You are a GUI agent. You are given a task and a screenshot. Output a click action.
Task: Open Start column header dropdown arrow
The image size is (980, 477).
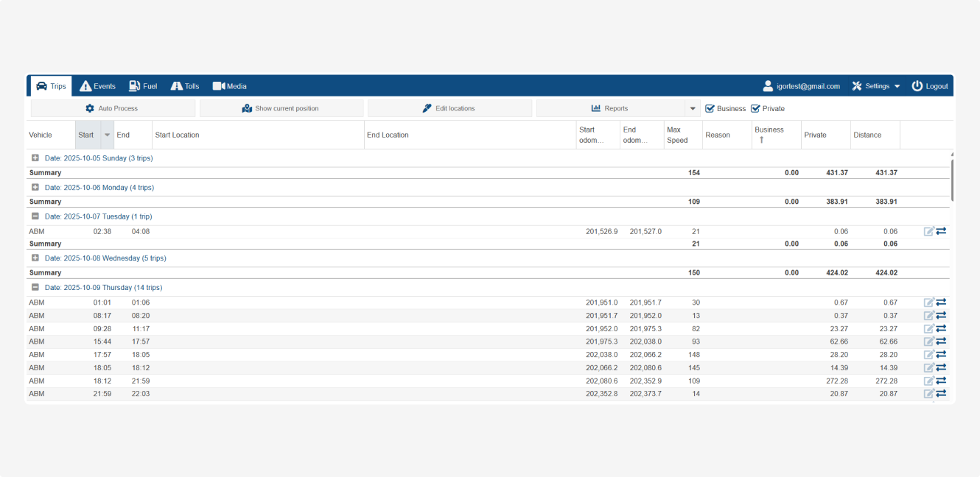(x=107, y=135)
